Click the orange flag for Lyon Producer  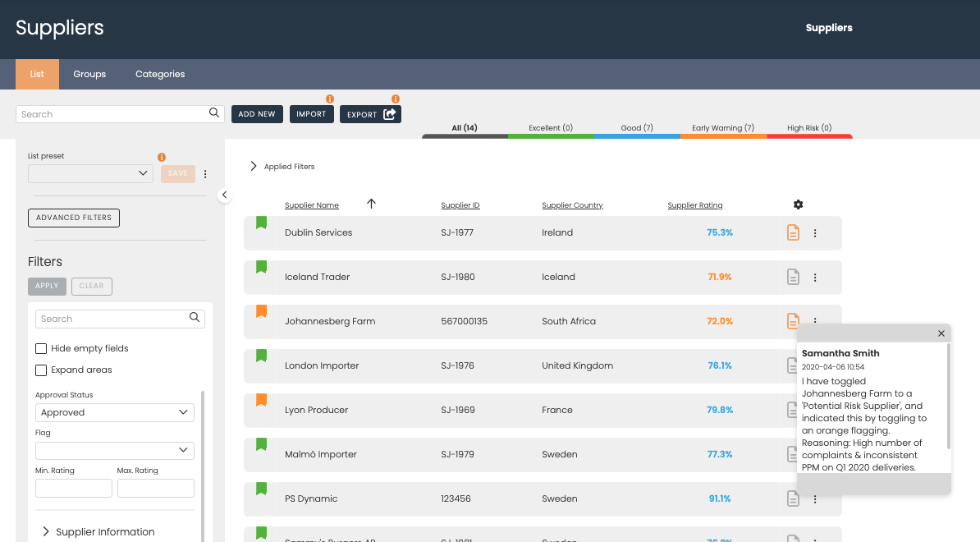pos(261,400)
